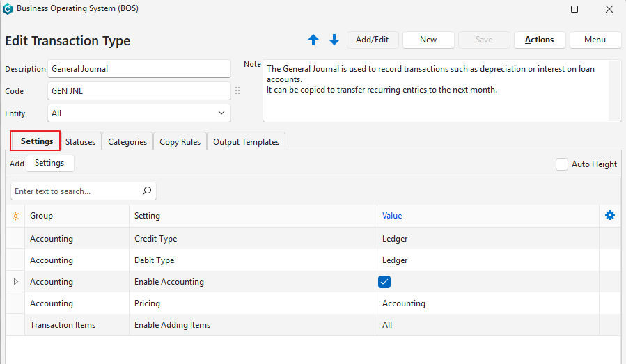Open the grid settings gear icon

[610, 216]
